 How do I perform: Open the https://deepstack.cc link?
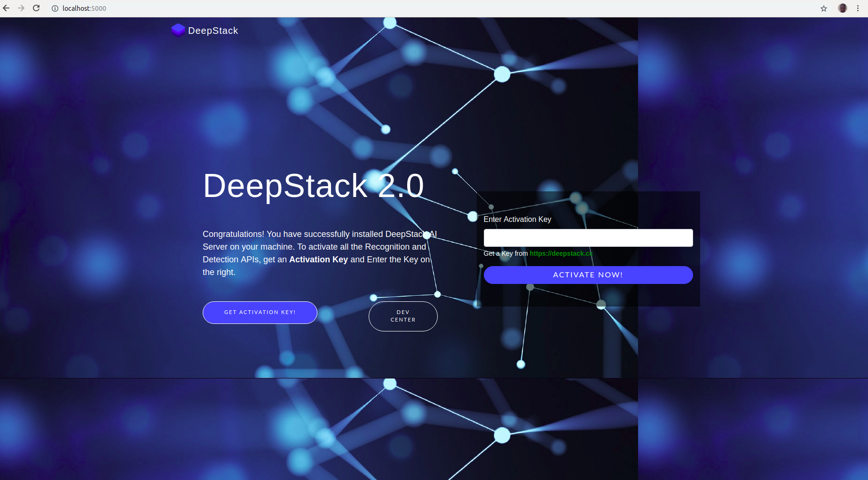tap(561, 253)
